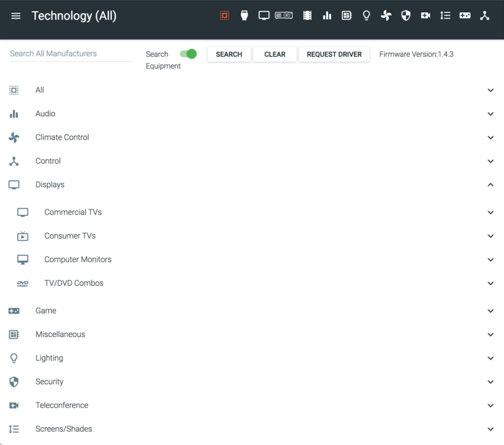Select the game controller icon in header

pyautogui.click(x=465, y=16)
